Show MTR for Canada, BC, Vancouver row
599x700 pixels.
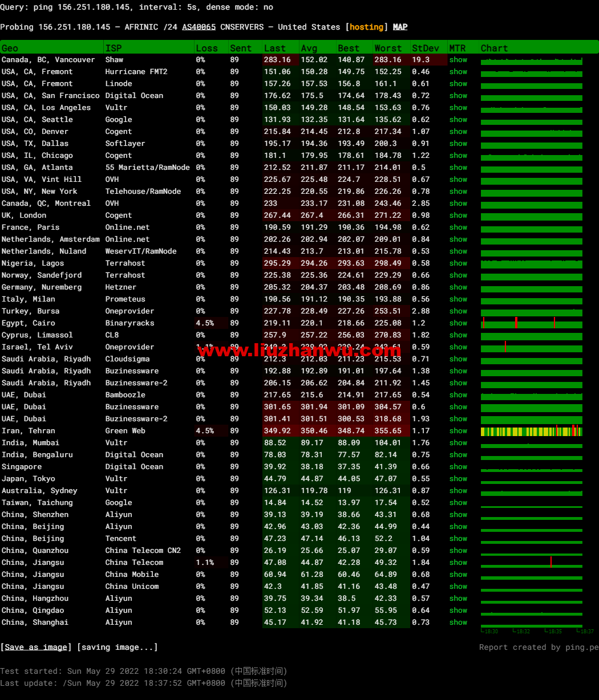(x=458, y=60)
